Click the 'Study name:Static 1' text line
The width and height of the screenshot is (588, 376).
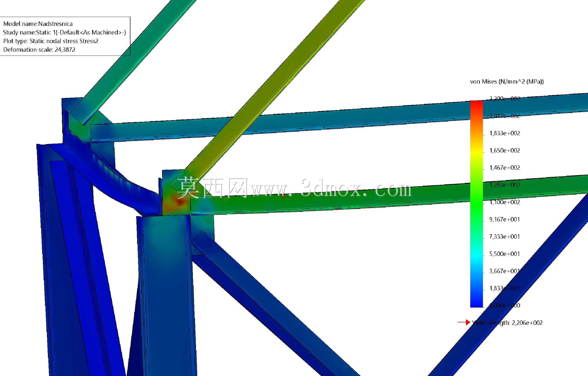coord(64,33)
